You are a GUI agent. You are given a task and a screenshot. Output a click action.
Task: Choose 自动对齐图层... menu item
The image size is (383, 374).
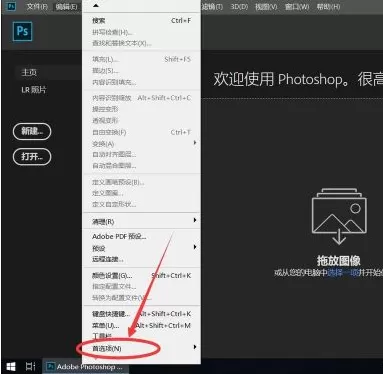pyautogui.click(x=141, y=155)
